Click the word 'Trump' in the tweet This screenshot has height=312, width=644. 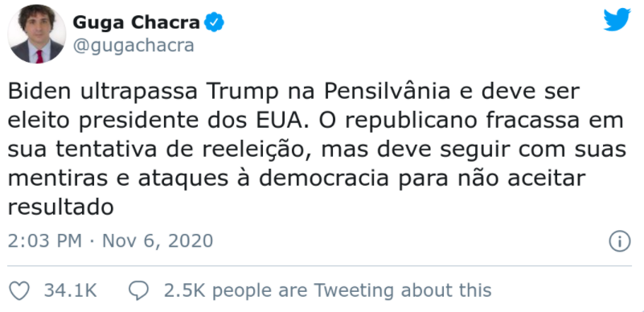(x=242, y=92)
